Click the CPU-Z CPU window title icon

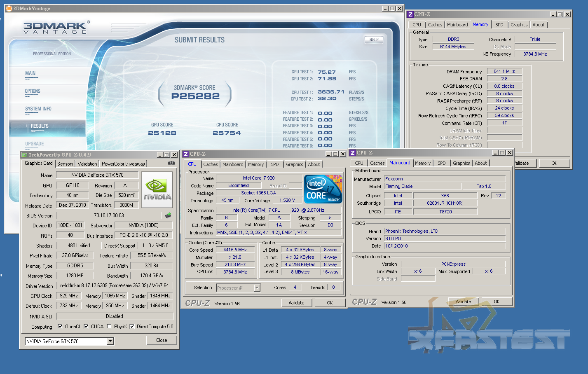coord(186,154)
